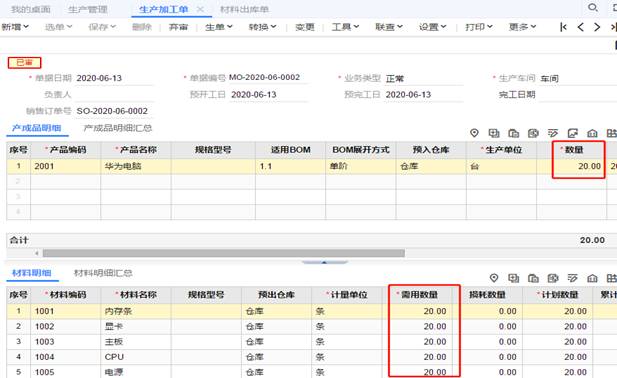Open the 联查 dropdown menu

pos(389,27)
